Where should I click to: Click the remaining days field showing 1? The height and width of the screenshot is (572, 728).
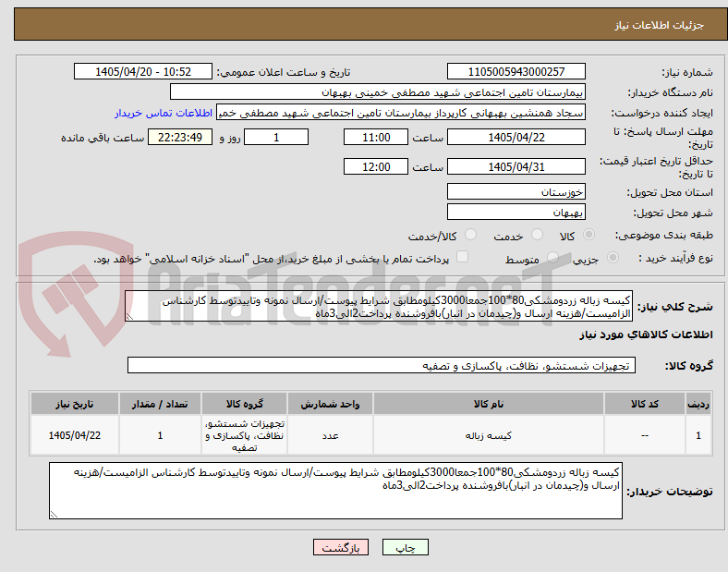click(x=276, y=137)
